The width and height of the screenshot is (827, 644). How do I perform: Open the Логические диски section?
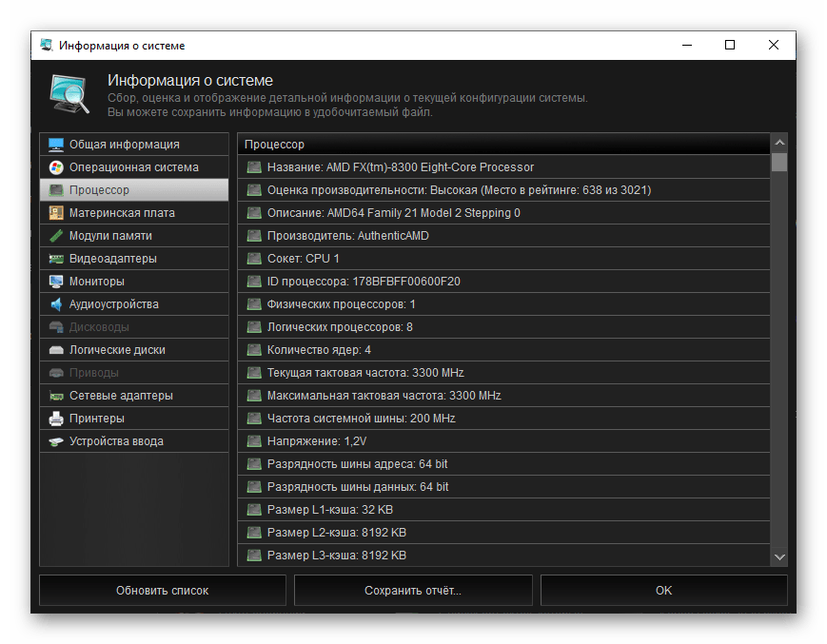134,350
